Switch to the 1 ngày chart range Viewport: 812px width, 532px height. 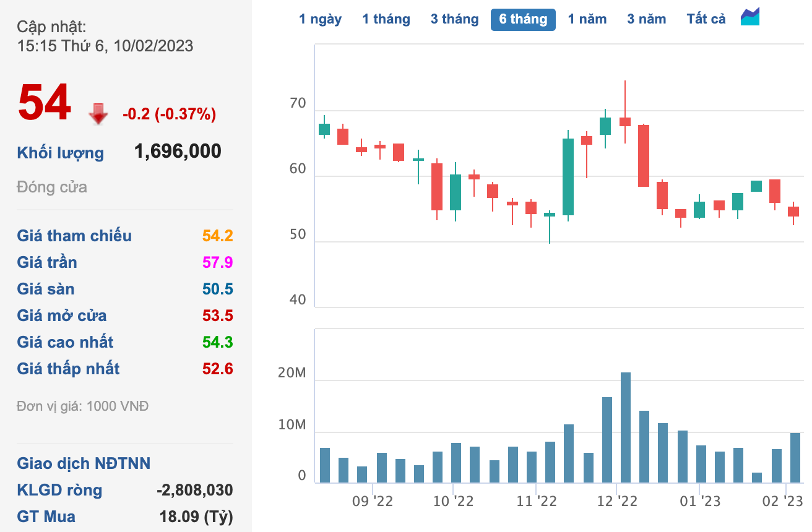(x=320, y=19)
